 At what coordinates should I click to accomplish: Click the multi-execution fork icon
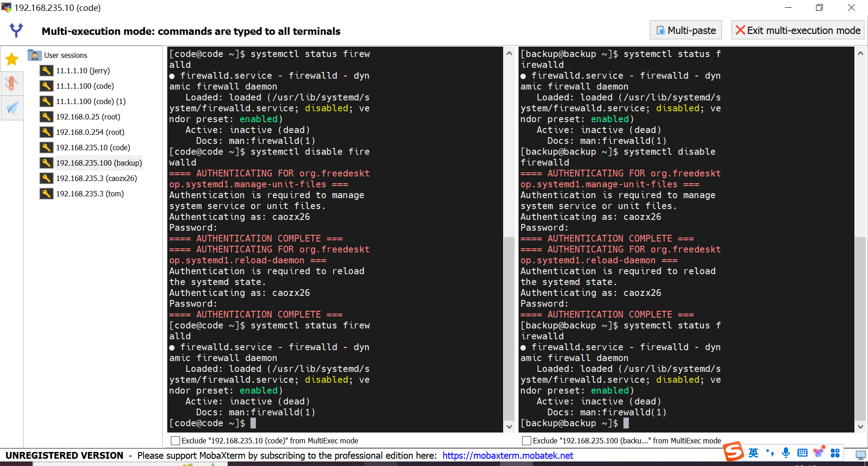pos(16,30)
